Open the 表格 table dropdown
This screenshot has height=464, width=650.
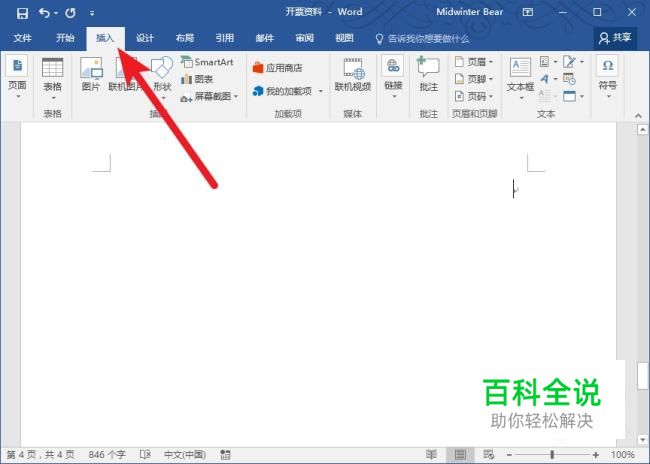point(53,80)
